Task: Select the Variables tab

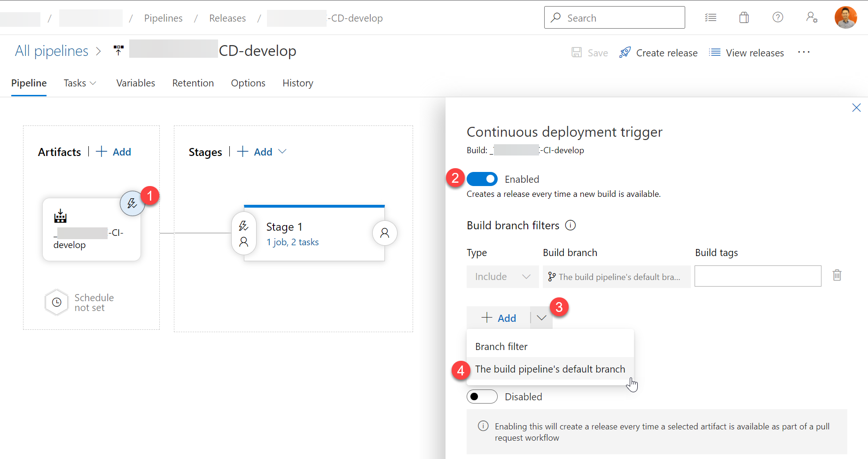Action: point(136,83)
